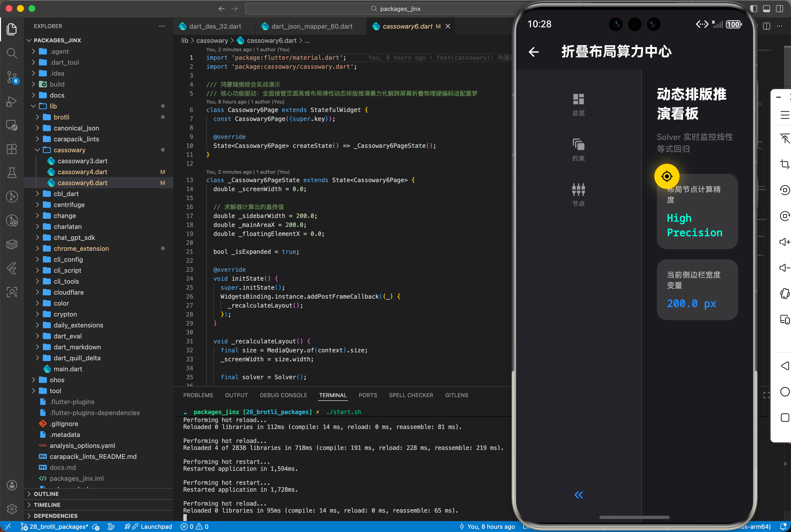Switch to the DEBUG CONSOLE tab
Viewport: 791px width, 532px height.
pyautogui.click(x=283, y=395)
